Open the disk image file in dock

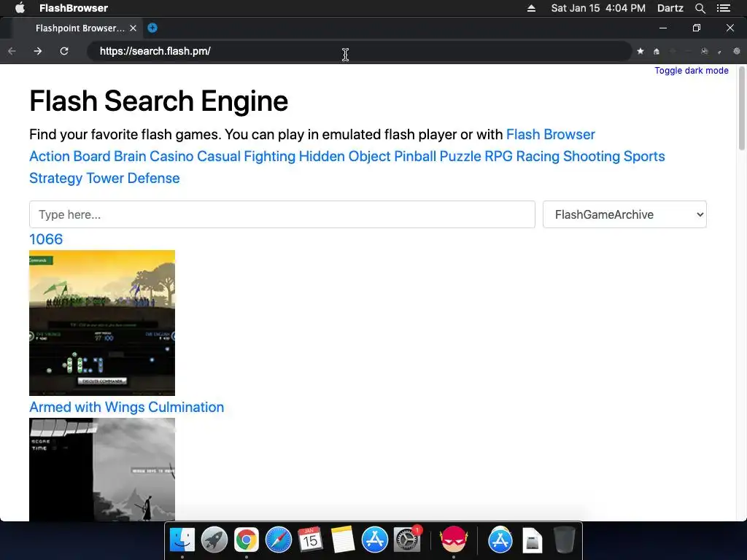pyautogui.click(x=532, y=540)
